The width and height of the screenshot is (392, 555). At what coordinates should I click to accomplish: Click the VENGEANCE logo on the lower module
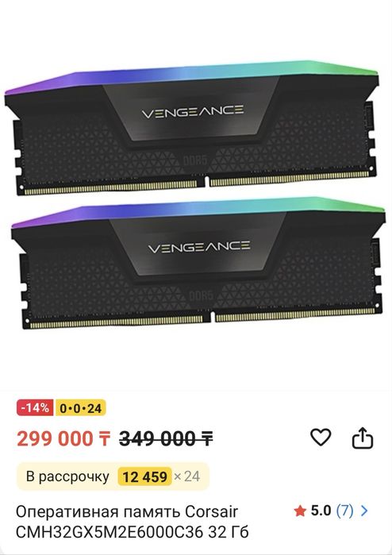tap(199, 247)
